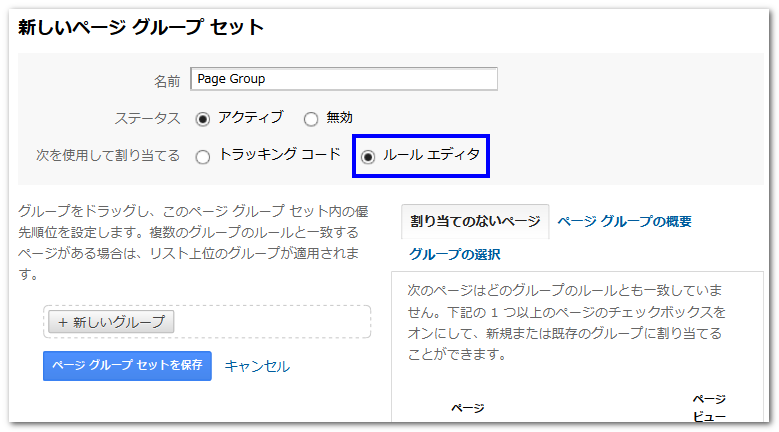Click the 新しいページ グループ セット heading

click(x=141, y=27)
